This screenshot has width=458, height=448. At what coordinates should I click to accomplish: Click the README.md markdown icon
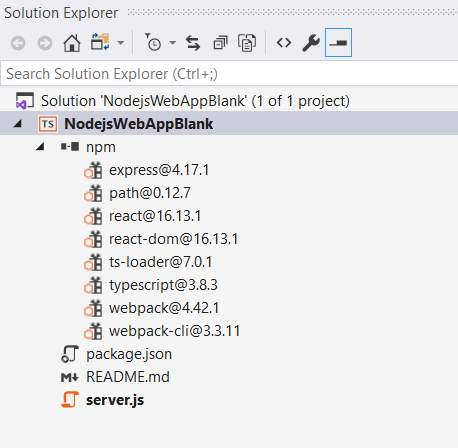point(70,377)
